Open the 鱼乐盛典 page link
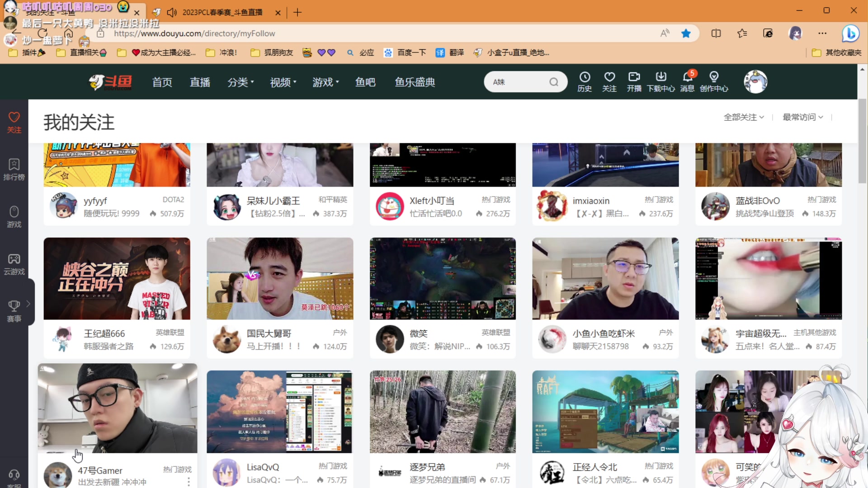Image resolution: width=868 pixels, height=488 pixels. 414,82
